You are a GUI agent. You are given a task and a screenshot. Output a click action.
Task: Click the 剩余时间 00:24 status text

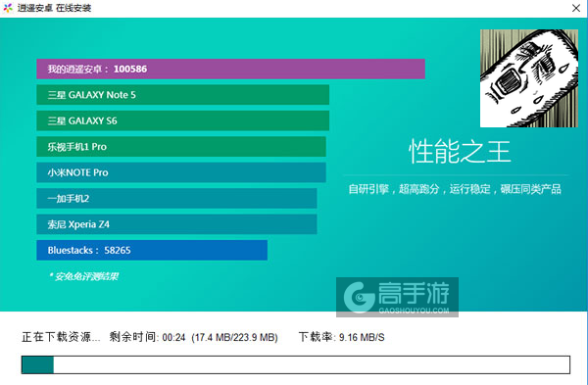147,337
